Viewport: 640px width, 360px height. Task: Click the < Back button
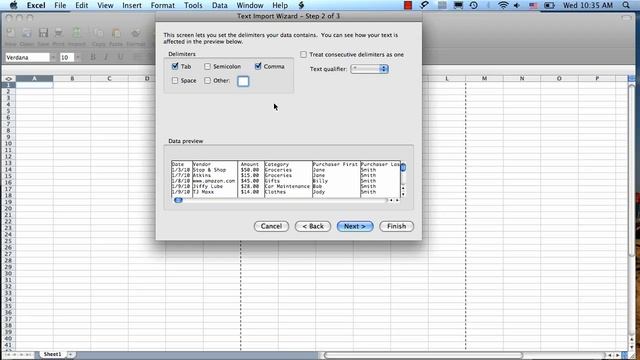click(313, 226)
